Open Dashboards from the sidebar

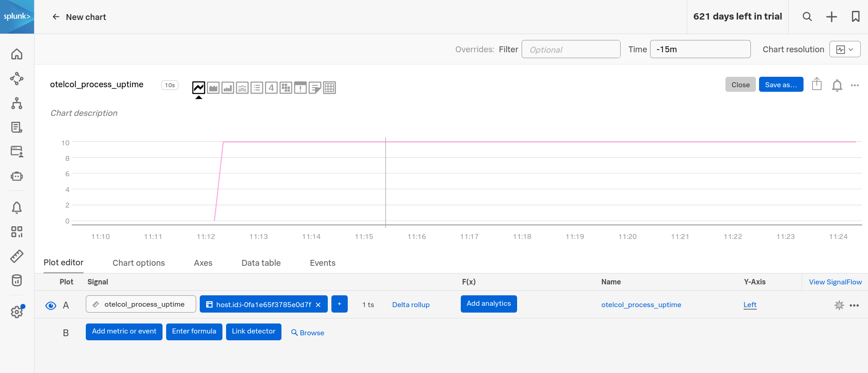17,232
